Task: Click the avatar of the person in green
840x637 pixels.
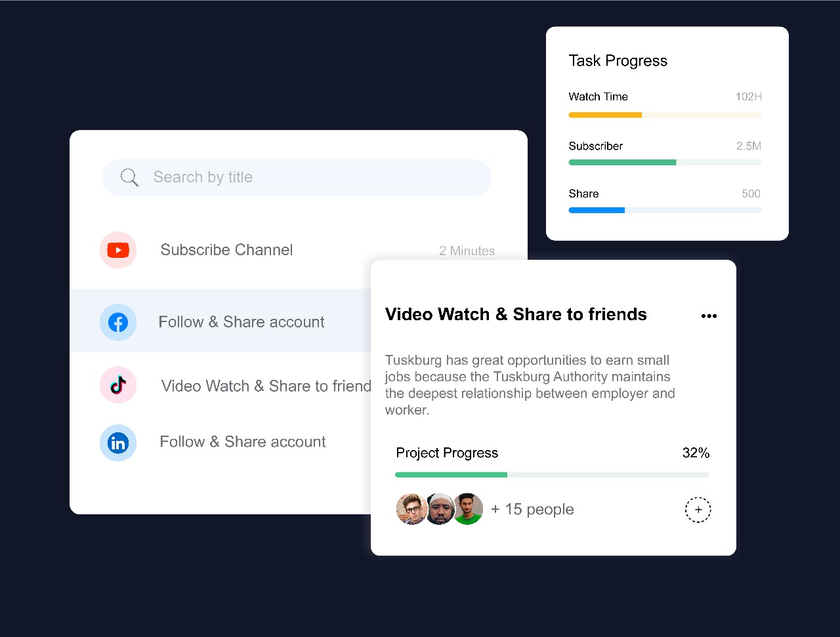Action: pos(468,509)
